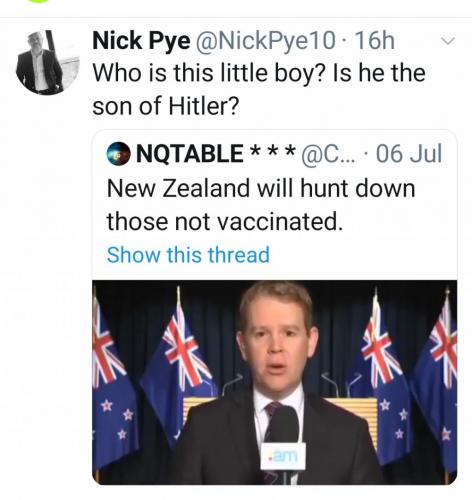Open Nick Pye's profile avatar

pyautogui.click(x=48, y=62)
